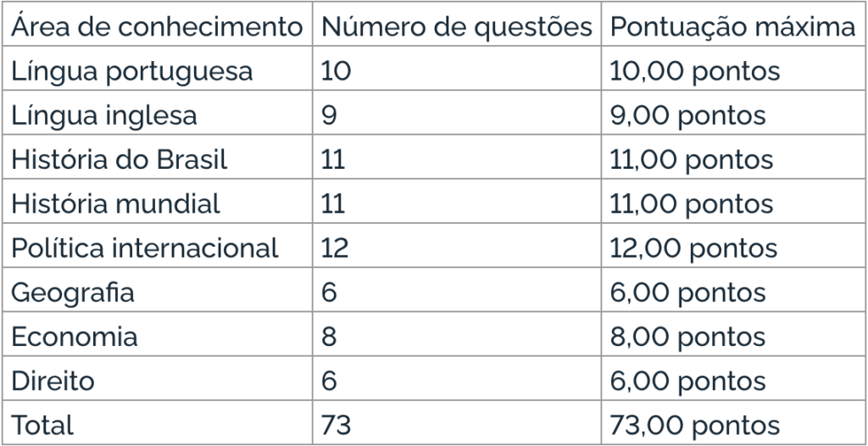Select the 'Língua portuguesa' cell
Viewport: 868px width, 446px height.
(157, 69)
